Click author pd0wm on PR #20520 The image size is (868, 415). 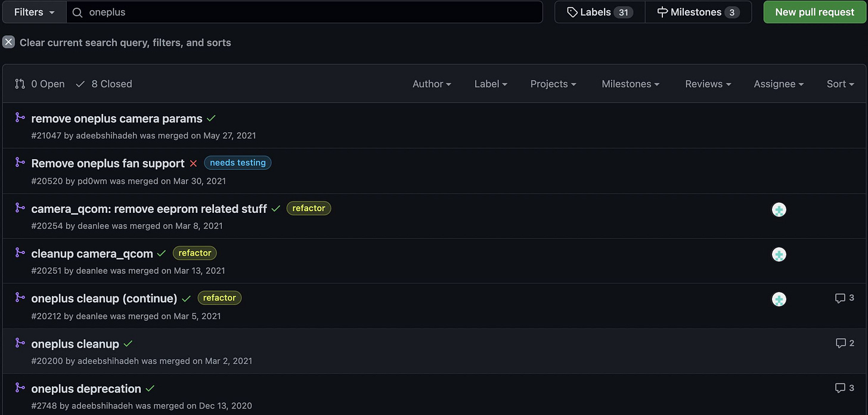(x=92, y=181)
